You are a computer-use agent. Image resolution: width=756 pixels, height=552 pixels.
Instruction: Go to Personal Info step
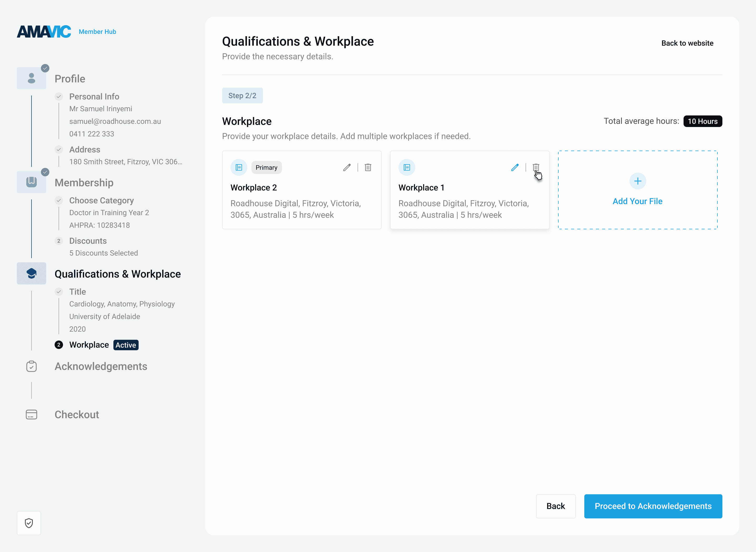[94, 97]
